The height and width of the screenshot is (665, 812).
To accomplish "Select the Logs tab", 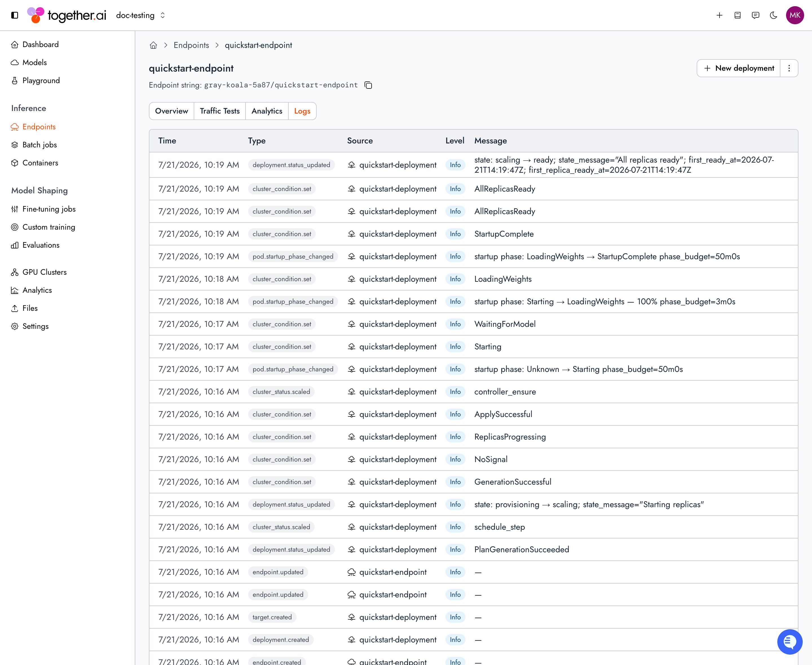I will point(302,111).
